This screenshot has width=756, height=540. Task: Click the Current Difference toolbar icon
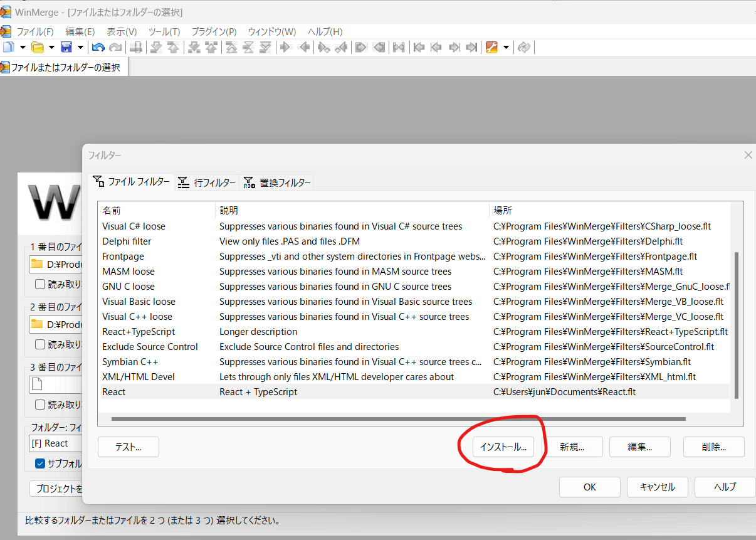249,47
